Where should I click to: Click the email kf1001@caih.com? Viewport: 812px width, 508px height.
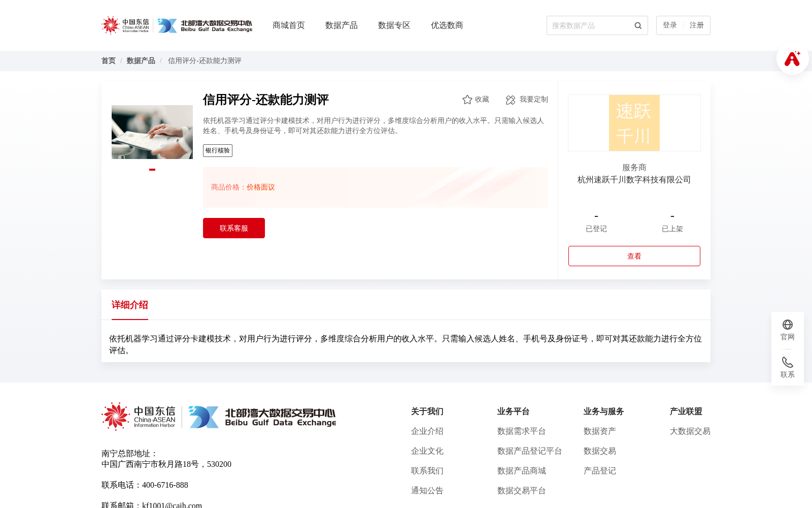[x=172, y=505]
